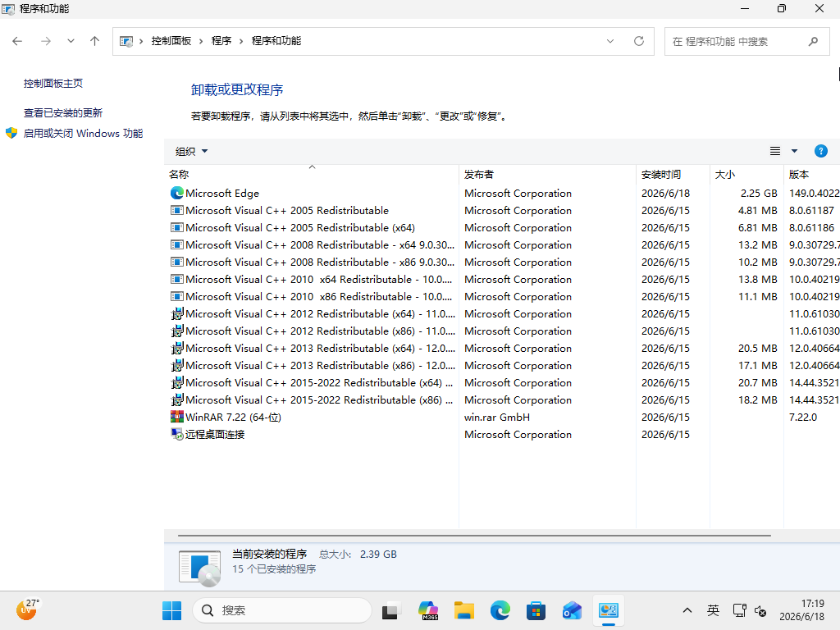
Task: Select Visual C++ 2015-2022 (x64) entry icon
Action: coord(177,382)
